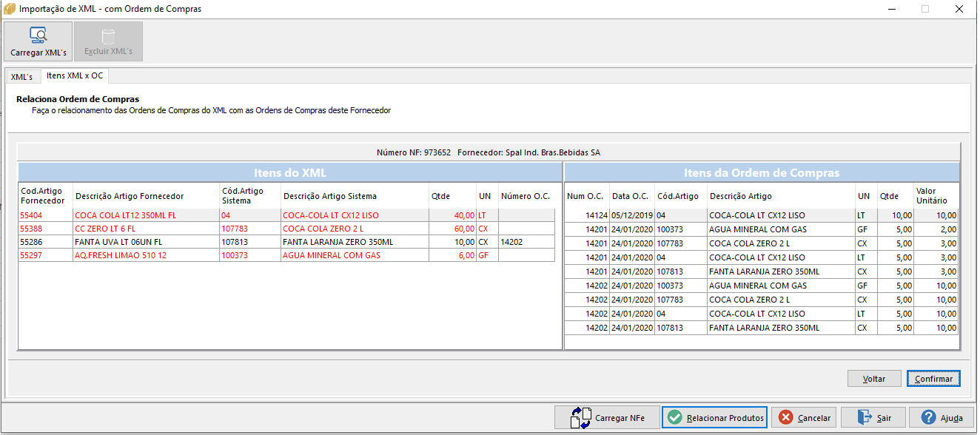Click the red X icon on Cancelar
This screenshot has height=435, width=980.
coord(785,418)
